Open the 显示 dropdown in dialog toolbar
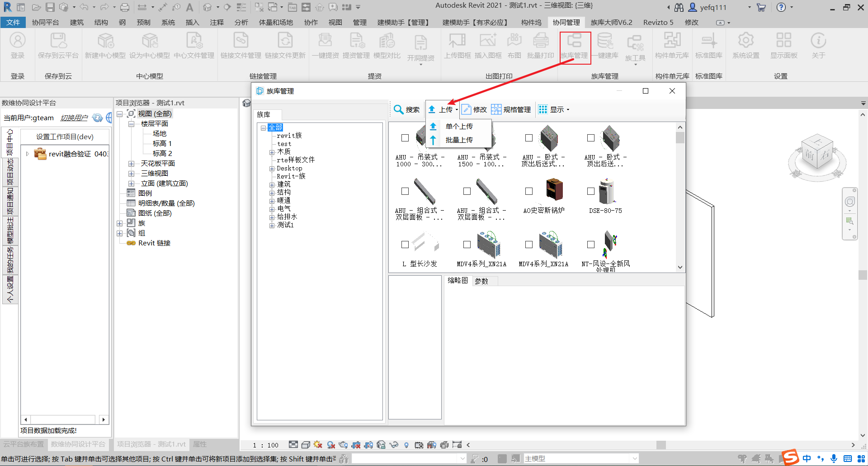 554,109
